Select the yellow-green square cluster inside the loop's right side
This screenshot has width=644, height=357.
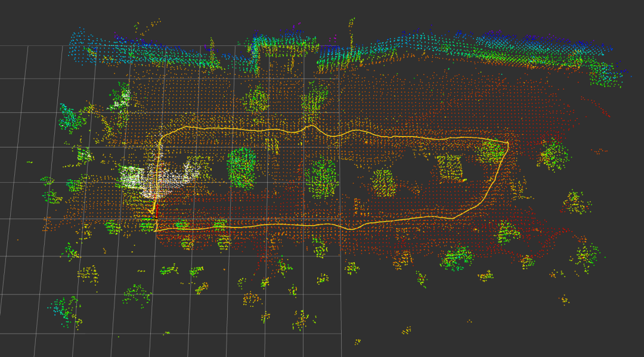[x=450, y=167]
